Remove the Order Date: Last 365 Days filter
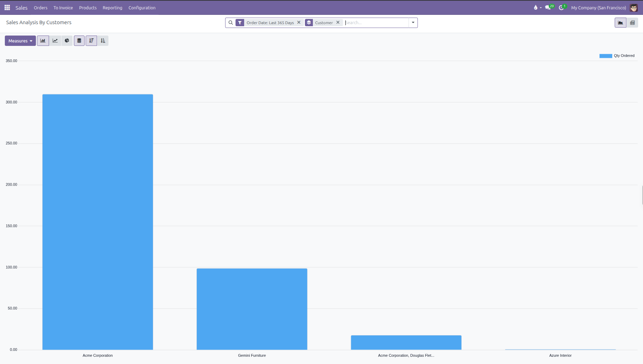The width and height of the screenshot is (643, 364). (x=299, y=22)
